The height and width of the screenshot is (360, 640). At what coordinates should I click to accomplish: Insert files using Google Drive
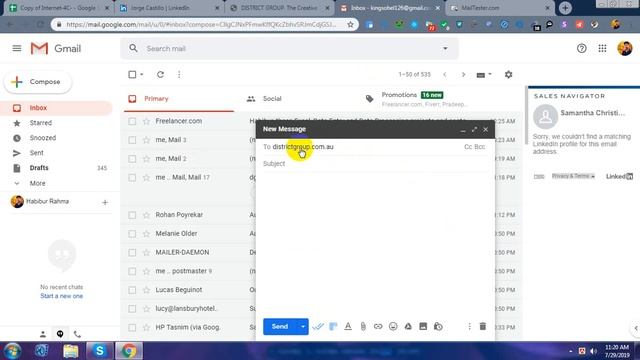pyautogui.click(x=408, y=327)
